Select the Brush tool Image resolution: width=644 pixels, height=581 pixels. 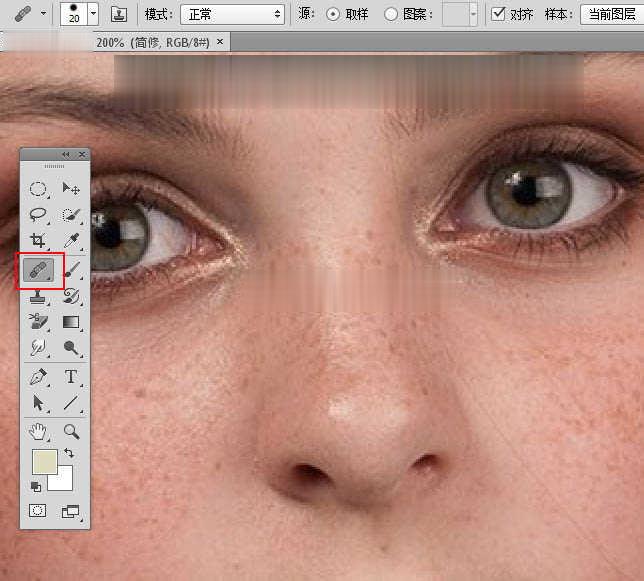coord(72,270)
